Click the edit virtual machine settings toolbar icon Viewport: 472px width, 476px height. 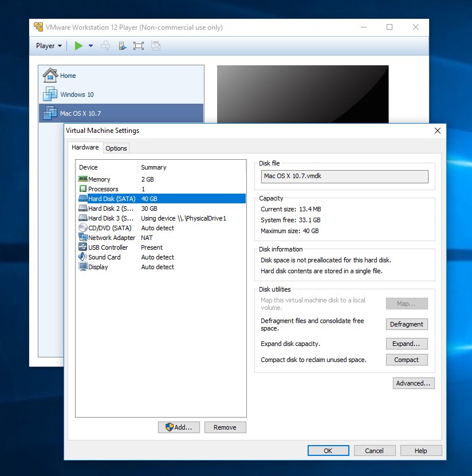(x=123, y=46)
